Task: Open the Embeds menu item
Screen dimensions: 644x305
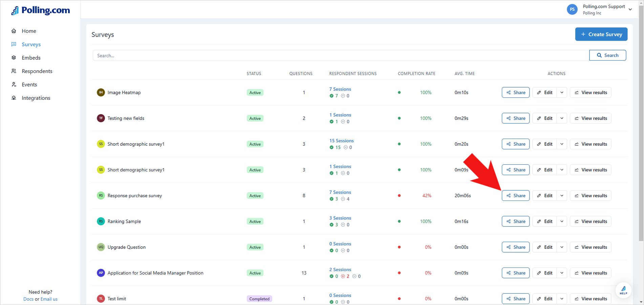Action: (x=31, y=57)
